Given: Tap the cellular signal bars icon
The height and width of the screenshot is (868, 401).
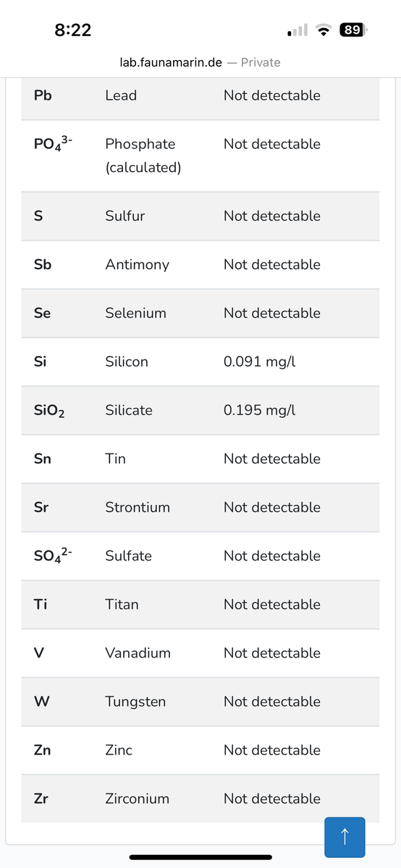Looking at the screenshot, I should tap(297, 30).
